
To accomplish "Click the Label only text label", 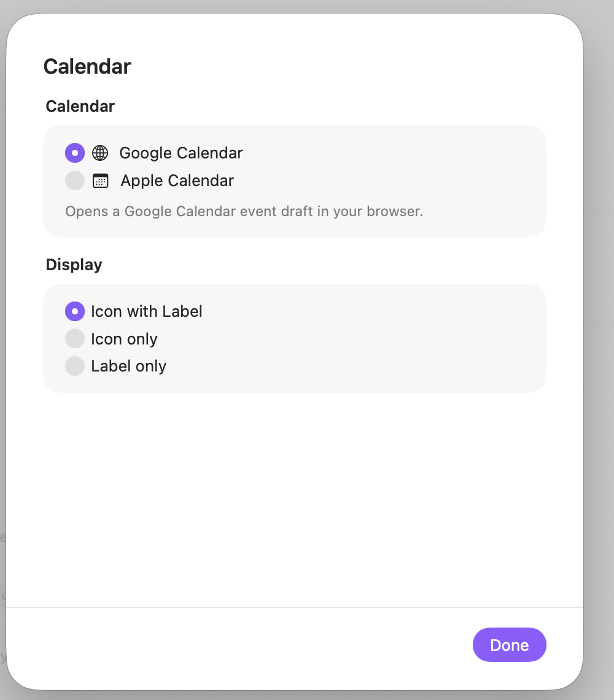I will (128, 366).
